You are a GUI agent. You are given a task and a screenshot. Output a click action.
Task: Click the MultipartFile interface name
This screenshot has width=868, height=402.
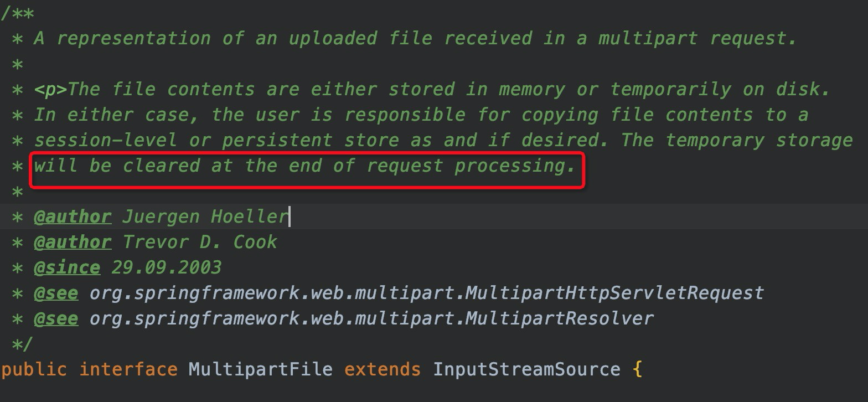tap(261, 369)
